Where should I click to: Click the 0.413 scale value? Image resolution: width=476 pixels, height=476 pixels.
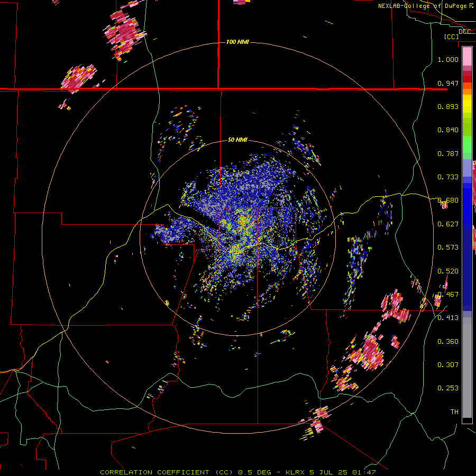(448, 318)
